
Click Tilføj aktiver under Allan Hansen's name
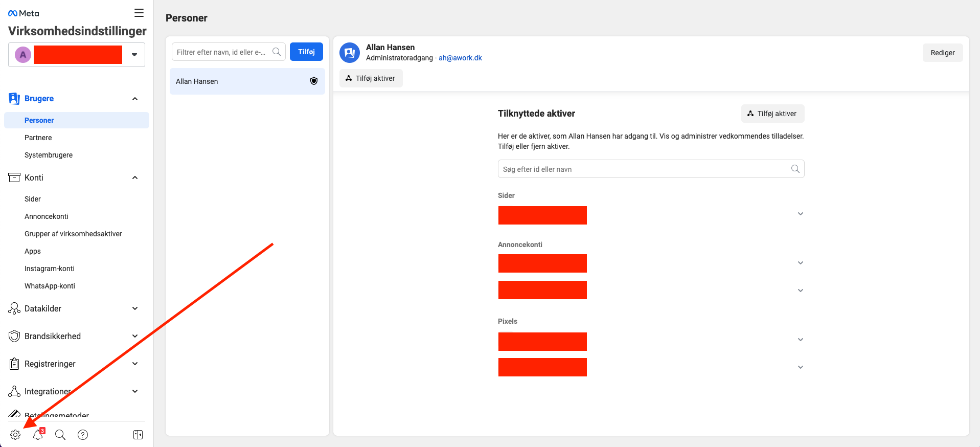tap(371, 78)
